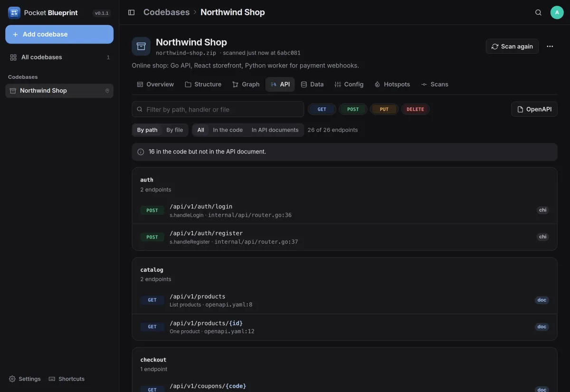Click pin icon on Northwind Shop sidebar row
This screenshot has height=392, width=570.
click(107, 91)
